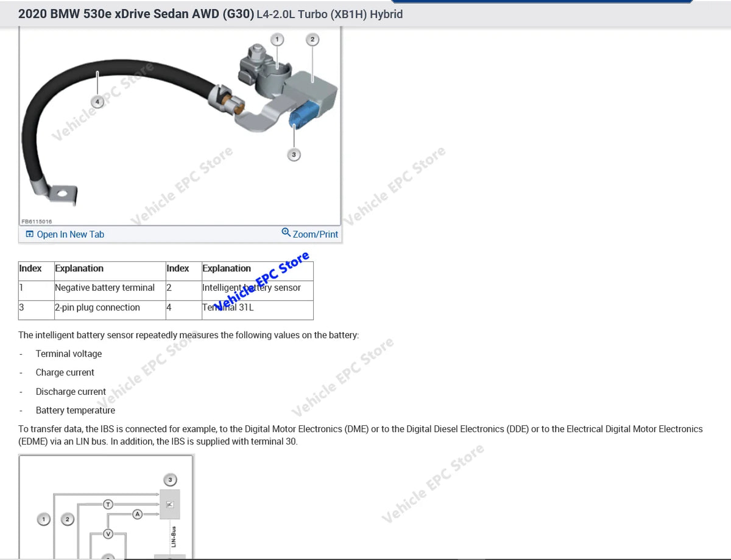Screen dimensions: 731x560
Task: Click the sentence 'The intelligent battery sensor repeatedly measures'
Action: (189, 335)
